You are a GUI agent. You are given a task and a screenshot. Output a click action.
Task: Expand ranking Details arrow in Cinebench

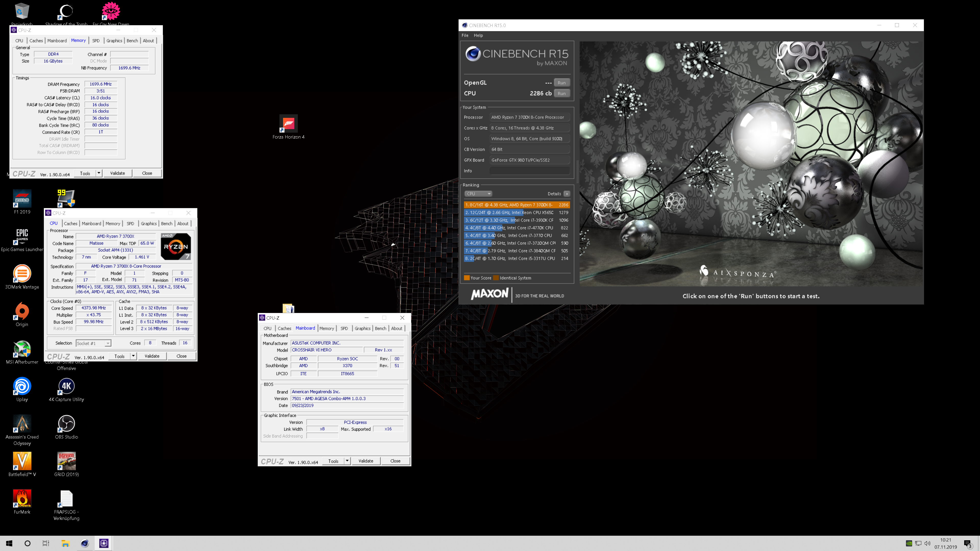[x=567, y=194]
